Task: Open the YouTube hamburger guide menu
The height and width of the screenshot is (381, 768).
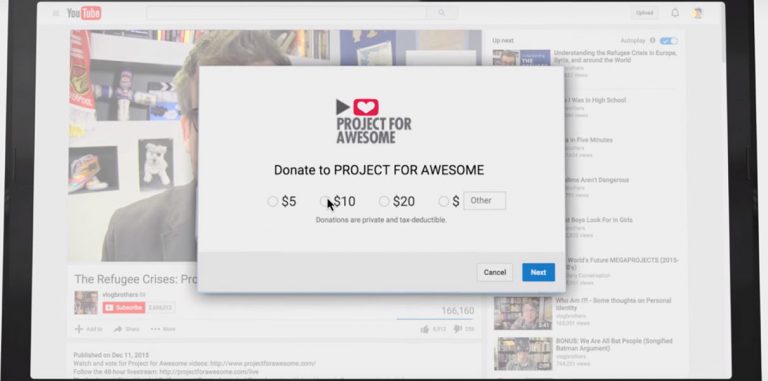Action: [56, 13]
